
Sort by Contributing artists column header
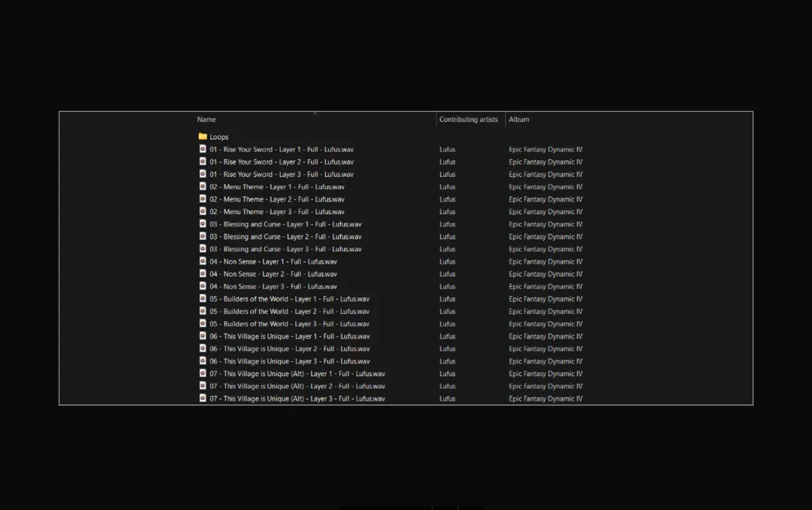tap(469, 119)
